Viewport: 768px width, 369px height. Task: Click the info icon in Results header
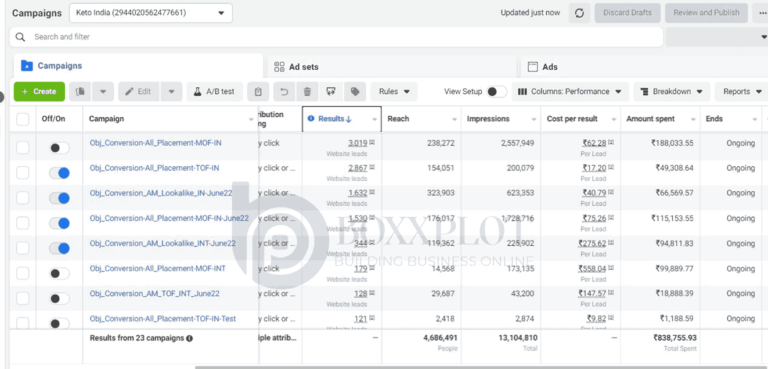pos(311,119)
